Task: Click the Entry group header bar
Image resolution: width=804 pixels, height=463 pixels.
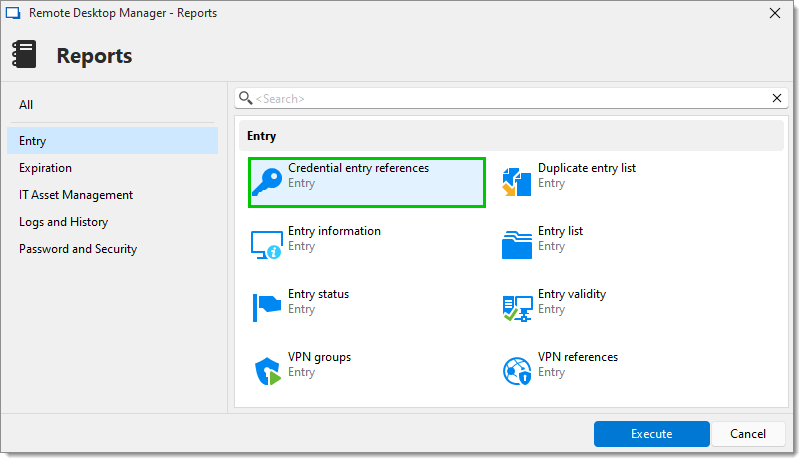Action: (x=511, y=136)
